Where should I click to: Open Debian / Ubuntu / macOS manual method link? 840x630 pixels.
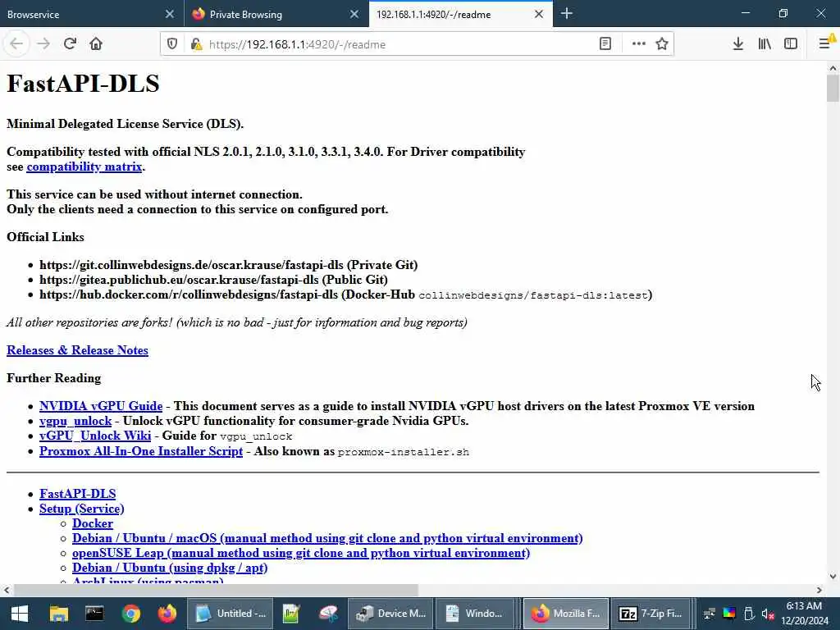(327, 538)
